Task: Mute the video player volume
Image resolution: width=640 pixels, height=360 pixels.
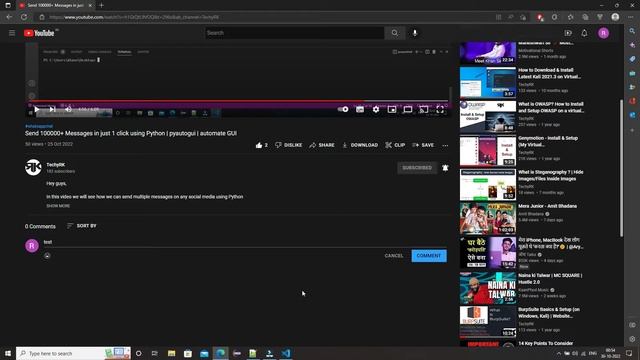Action: click(68, 109)
